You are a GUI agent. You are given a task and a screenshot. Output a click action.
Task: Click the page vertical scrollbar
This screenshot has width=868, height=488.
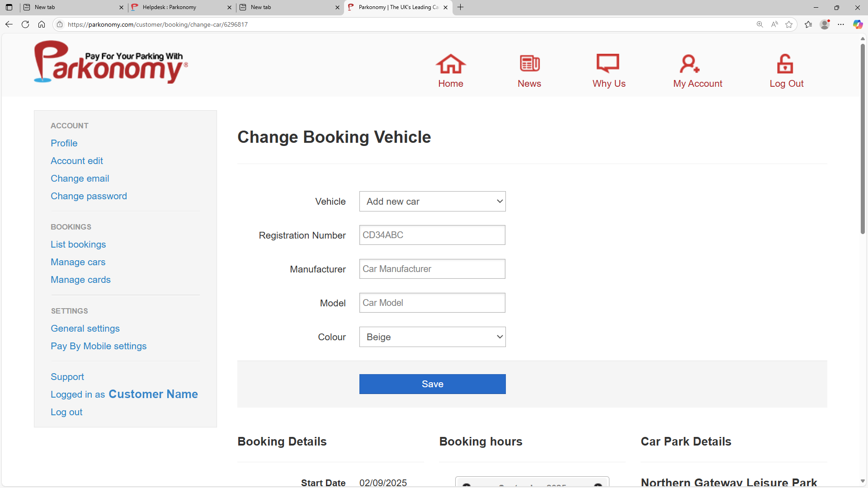click(863, 139)
